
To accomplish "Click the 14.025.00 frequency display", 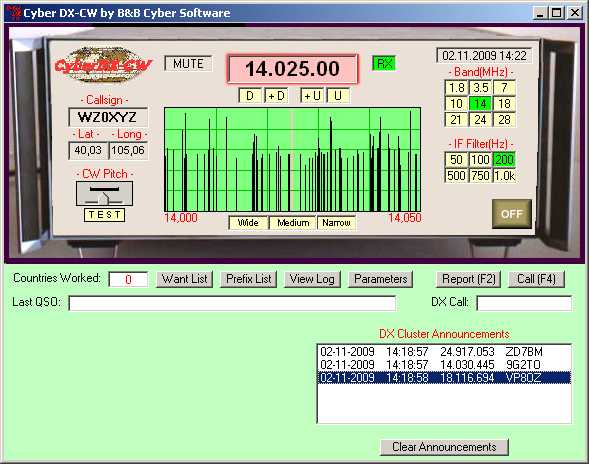I will click(292, 69).
